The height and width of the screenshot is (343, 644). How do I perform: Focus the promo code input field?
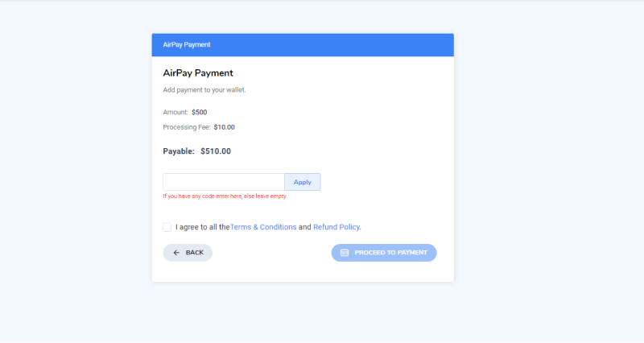(x=224, y=182)
